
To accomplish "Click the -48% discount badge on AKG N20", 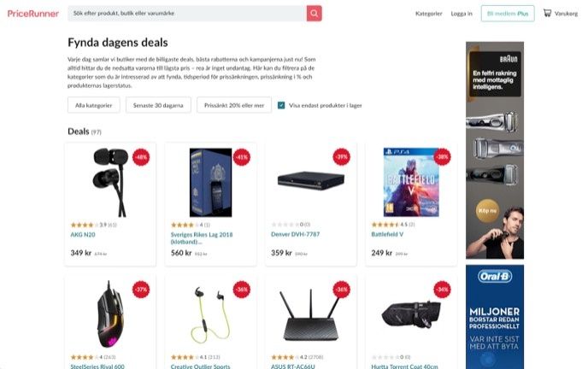I will tap(141, 157).
